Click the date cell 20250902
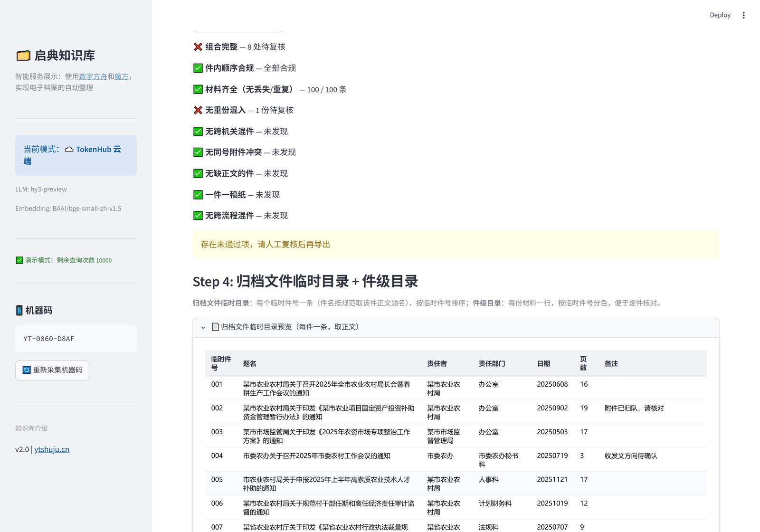760x532 pixels. (552, 408)
